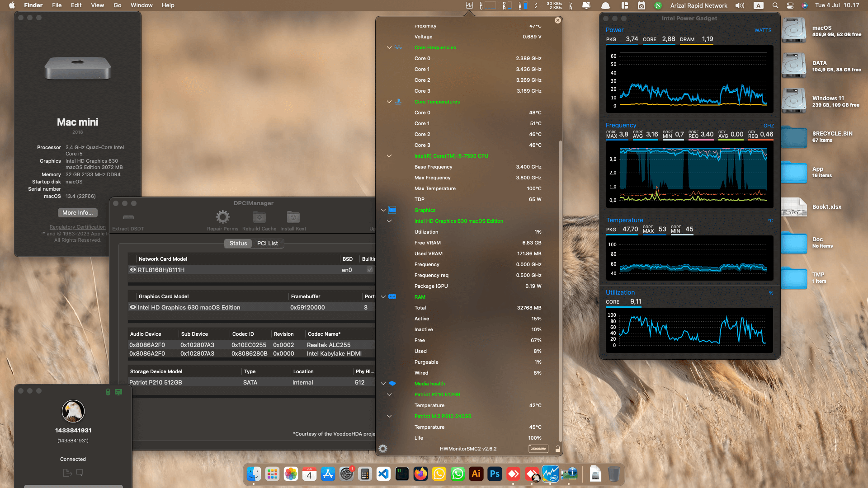The width and height of the screenshot is (868, 488).
Task: Launch Adobe Illustrator from the Dock
Action: pyautogui.click(x=476, y=474)
